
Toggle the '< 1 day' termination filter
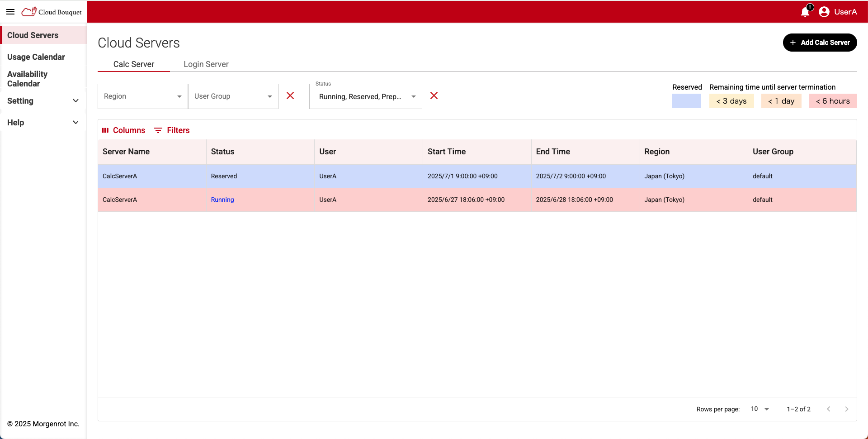click(781, 101)
